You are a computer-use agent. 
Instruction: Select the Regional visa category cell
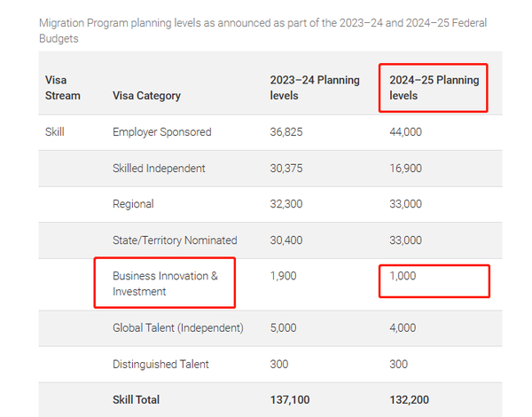click(133, 204)
